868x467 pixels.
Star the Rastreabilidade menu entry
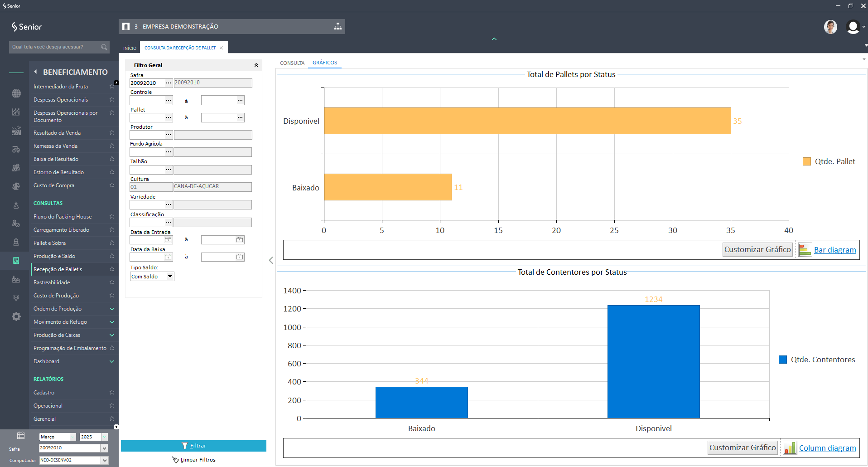pos(112,282)
